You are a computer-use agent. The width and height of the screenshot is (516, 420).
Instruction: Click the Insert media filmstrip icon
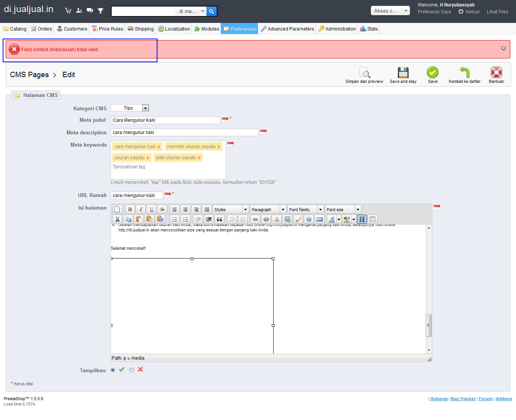pyautogui.click(x=362, y=219)
